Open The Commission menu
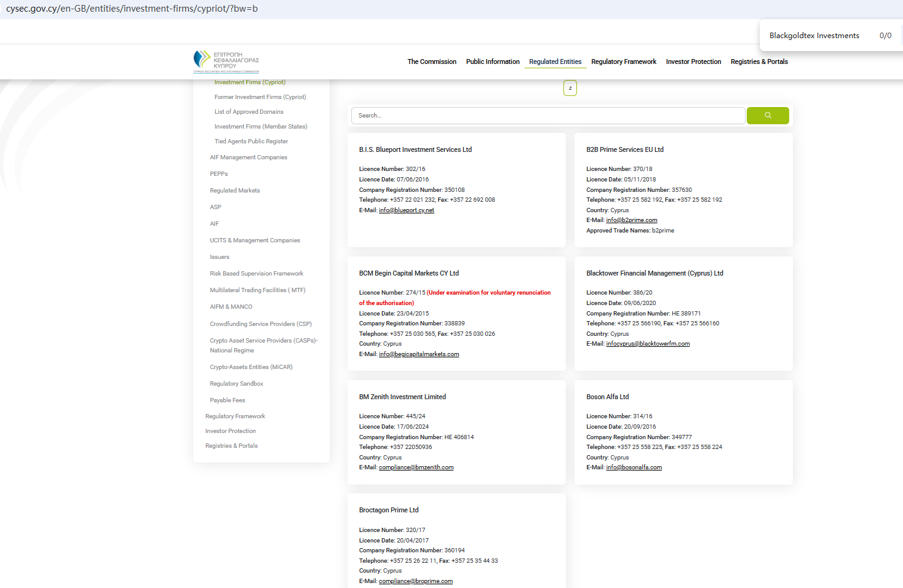Image resolution: width=903 pixels, height=588 pixels. 432,62
